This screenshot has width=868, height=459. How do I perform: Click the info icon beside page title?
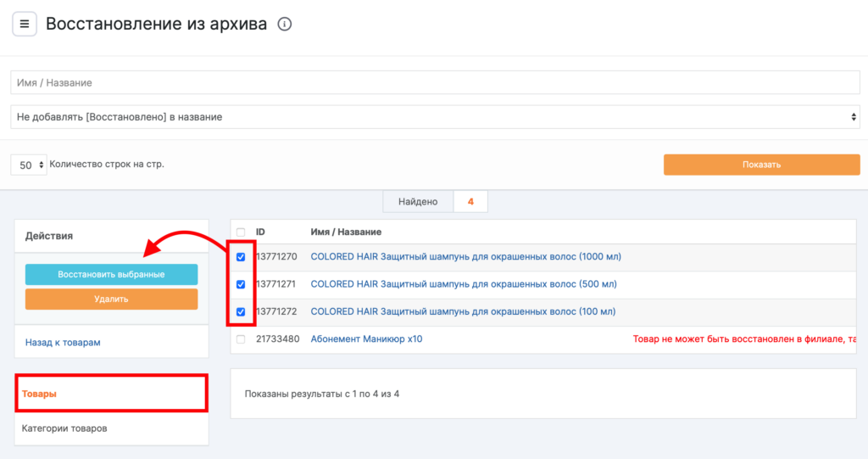[x=285, y=25]
